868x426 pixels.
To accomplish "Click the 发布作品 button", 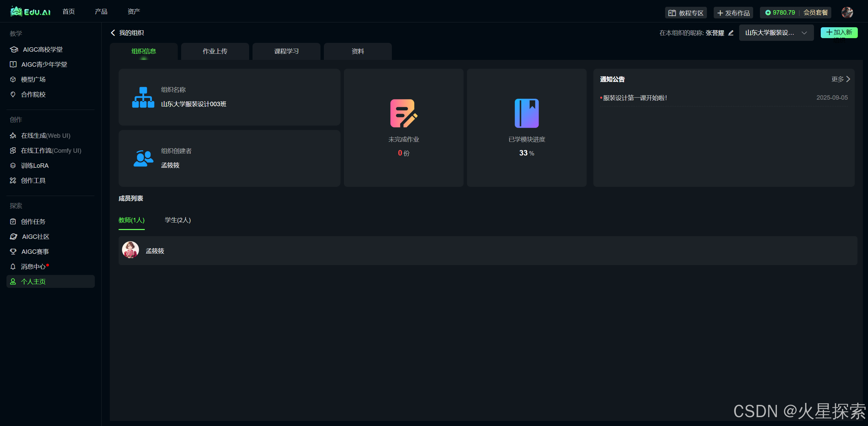I will coord(733,13).
